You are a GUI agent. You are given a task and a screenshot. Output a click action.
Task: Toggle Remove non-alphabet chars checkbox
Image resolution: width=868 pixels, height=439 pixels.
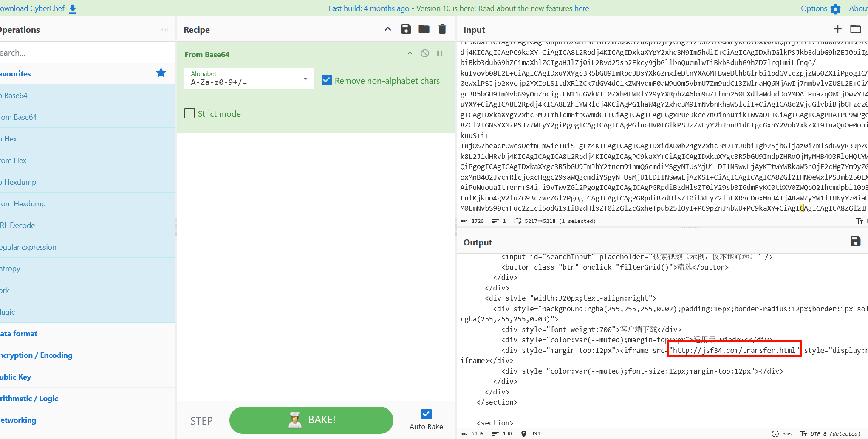[327, 80]
